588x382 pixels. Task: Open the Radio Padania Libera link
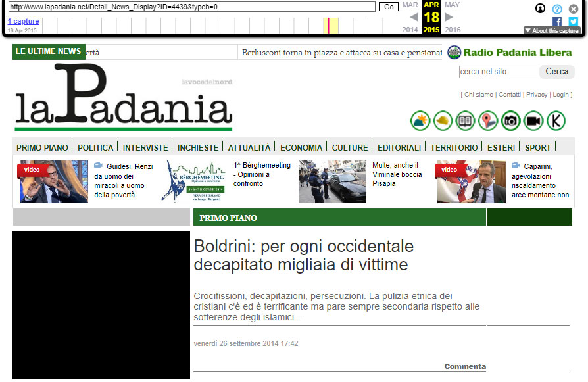coord(518,53)
